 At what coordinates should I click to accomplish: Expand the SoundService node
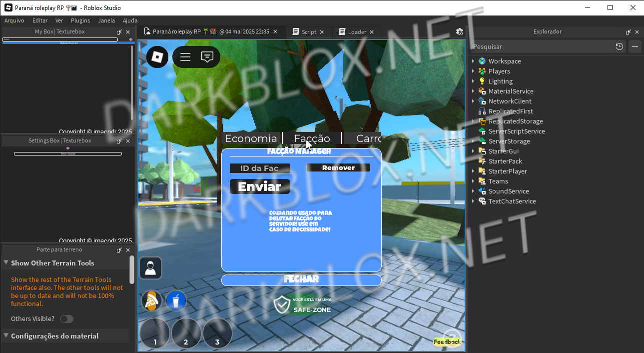coord(473,191)
